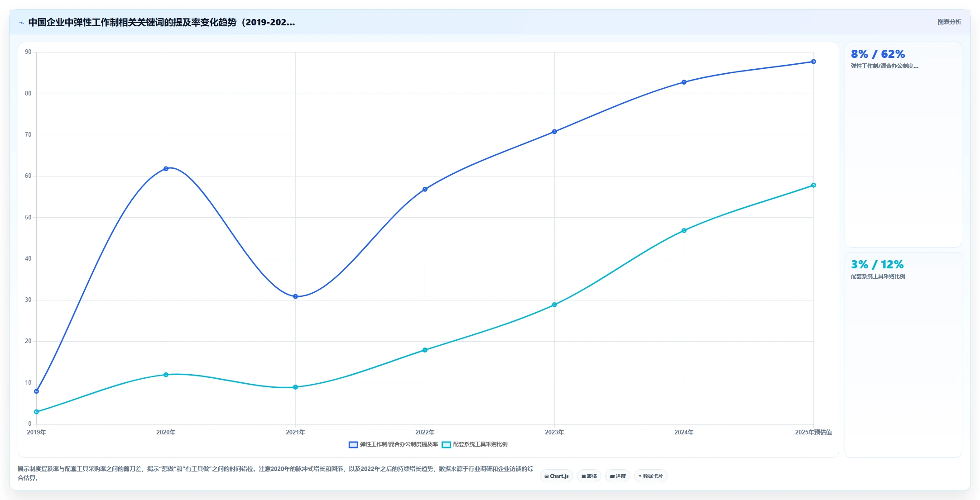Click the 数据卡片 tag
The height and width of the screenshot is (500, 980).
point(651,476)
